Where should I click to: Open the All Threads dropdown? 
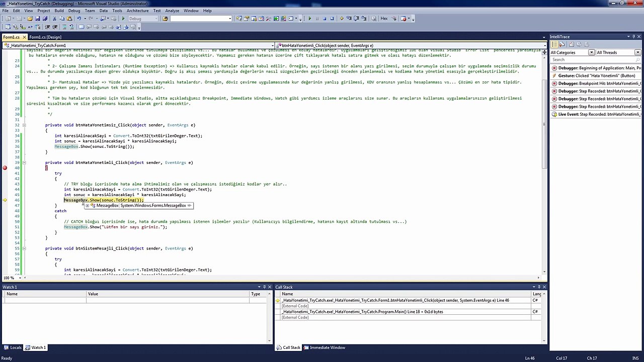pyautogui.click(x=637, y=52)
